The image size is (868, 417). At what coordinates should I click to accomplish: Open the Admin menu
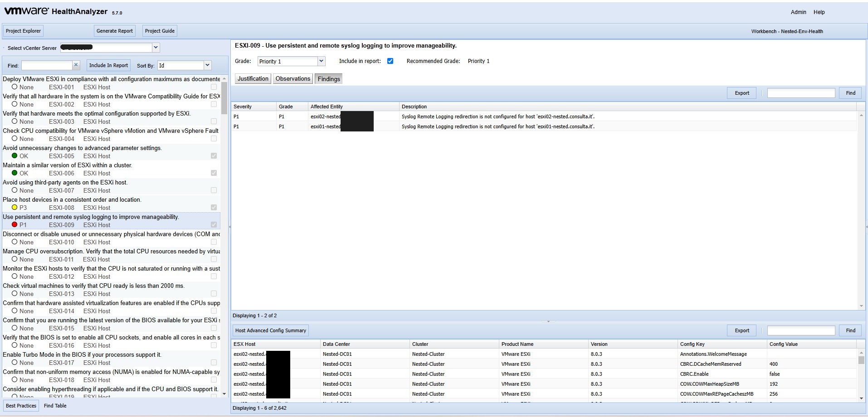(798, 12)
